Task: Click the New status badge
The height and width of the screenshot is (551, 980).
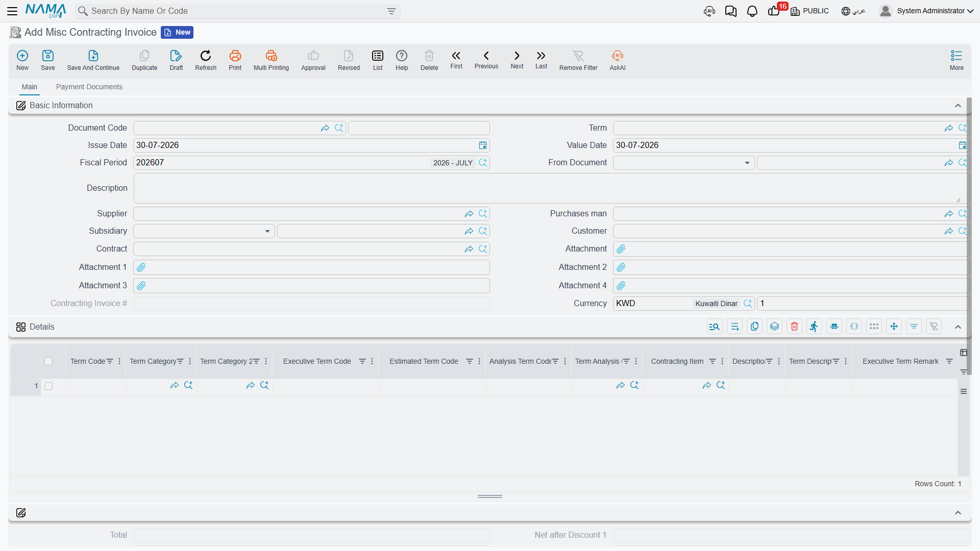Action: (x=177, y=32)
